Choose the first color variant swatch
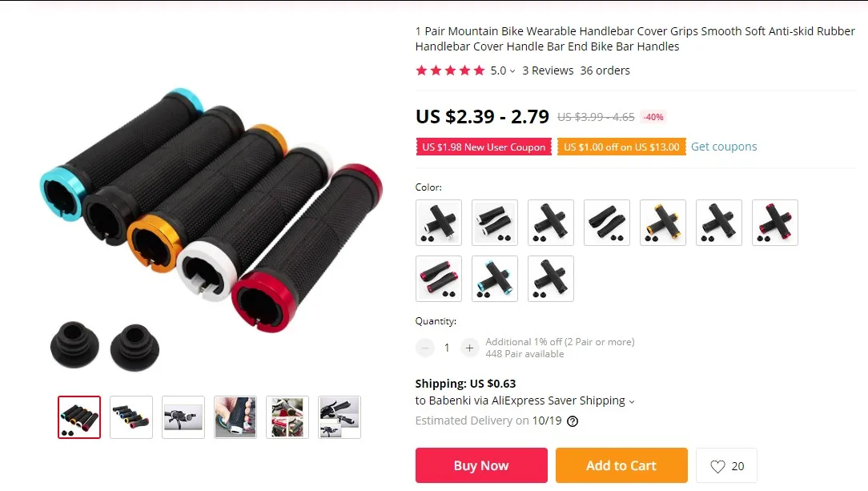Screen dimensions: 868x491 pos(439,223)
